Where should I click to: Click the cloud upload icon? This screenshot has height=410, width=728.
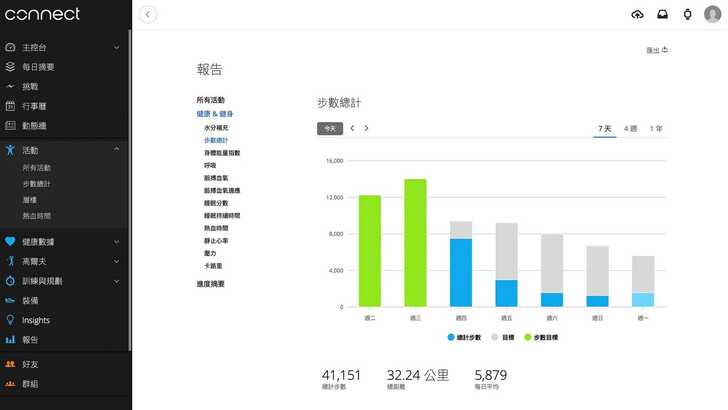638,14
